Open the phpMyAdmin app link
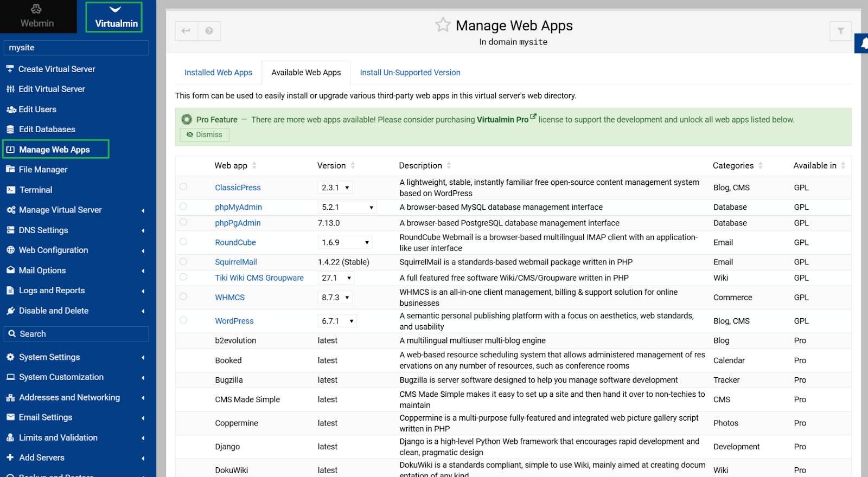The image size is (868, 477). click(238, 207)
